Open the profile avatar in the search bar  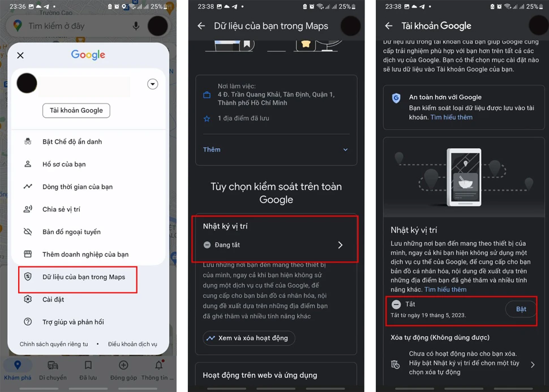pos(157,25)
